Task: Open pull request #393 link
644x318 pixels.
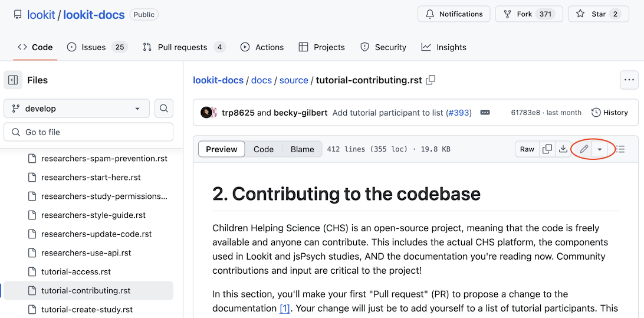Action: coord(458,113)
